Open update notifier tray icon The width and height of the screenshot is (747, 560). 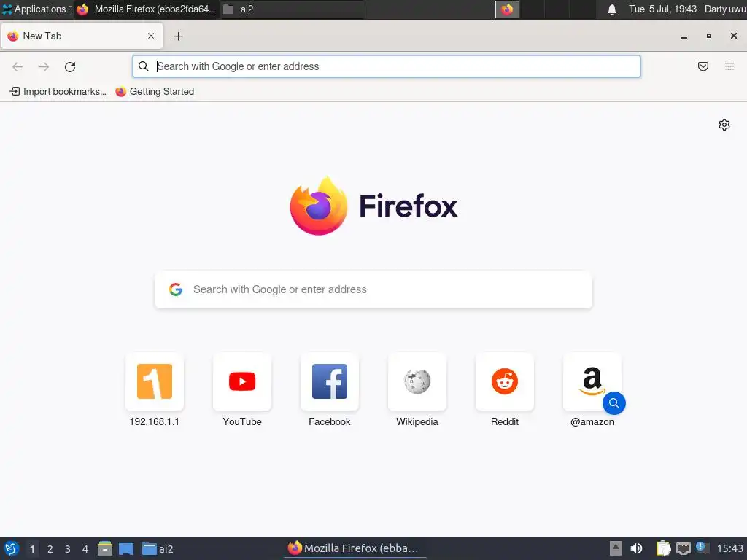pyautogui.click(x=702, y=548)
